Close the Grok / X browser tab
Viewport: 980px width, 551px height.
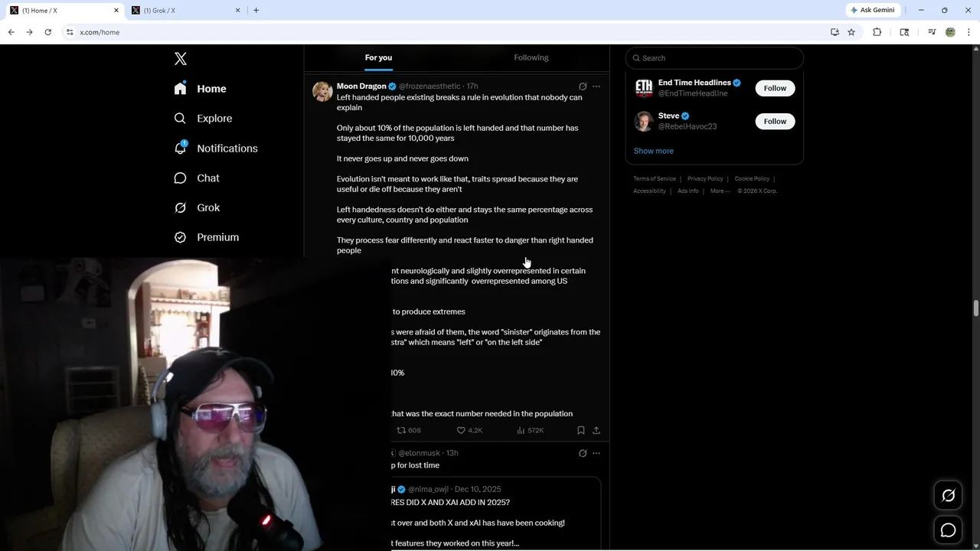coord(237,11)
